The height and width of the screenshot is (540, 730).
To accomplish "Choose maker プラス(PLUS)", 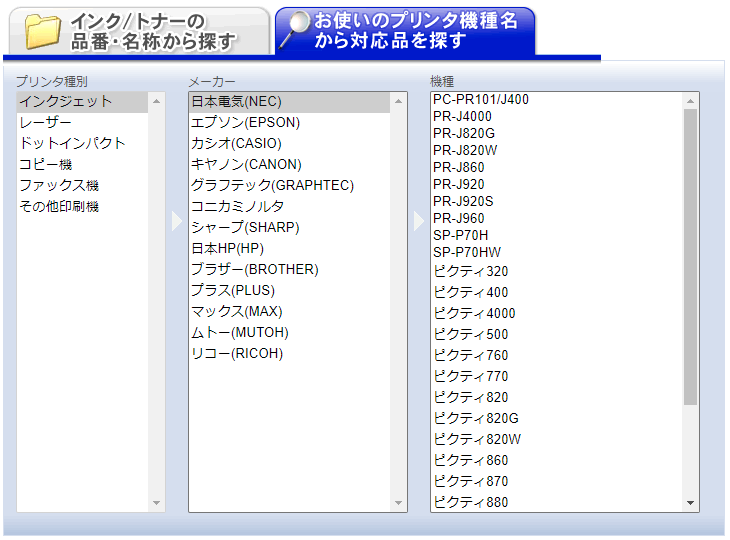I will pyautogui.click(x=289, y=290).
